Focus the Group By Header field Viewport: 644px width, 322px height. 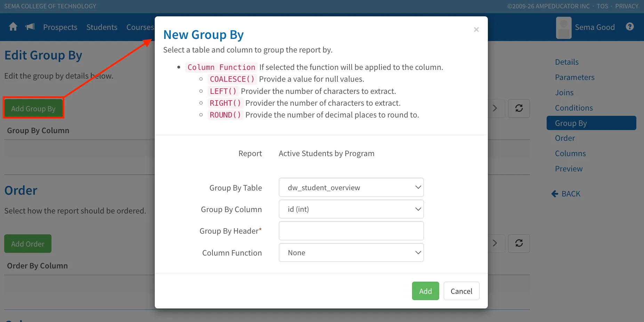(x=351, y=231)
